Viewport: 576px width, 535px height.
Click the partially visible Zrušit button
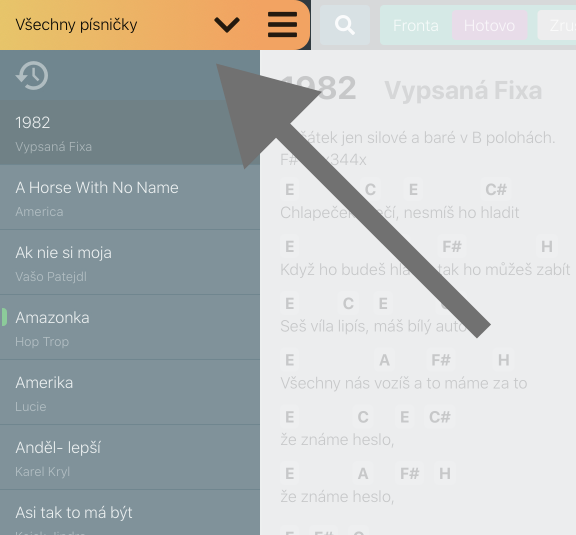[x=557, y=26]
